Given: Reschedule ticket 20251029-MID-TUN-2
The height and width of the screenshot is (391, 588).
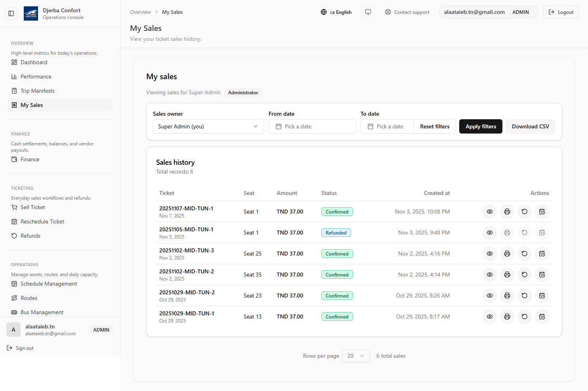Looking at the screenshot, I should (542, 296).
